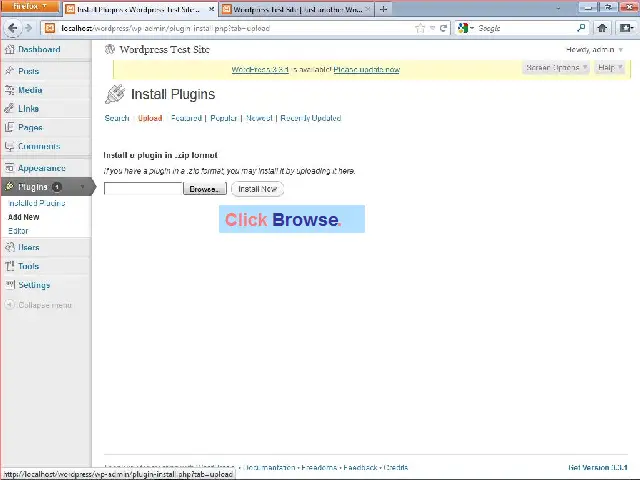640x480 pixels.
Task: Open the bookmarks toolbar icon
Action: click(626, 28)
